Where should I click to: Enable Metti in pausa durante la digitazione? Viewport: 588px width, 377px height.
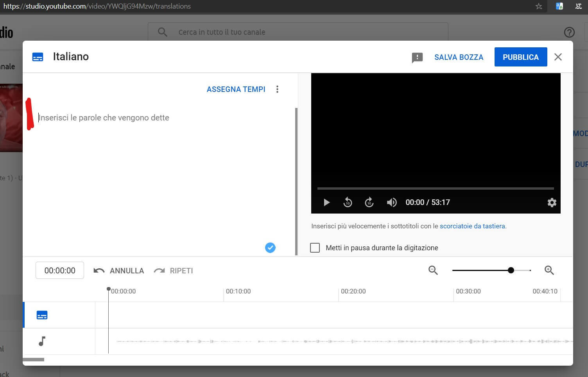tap(315, 248)
